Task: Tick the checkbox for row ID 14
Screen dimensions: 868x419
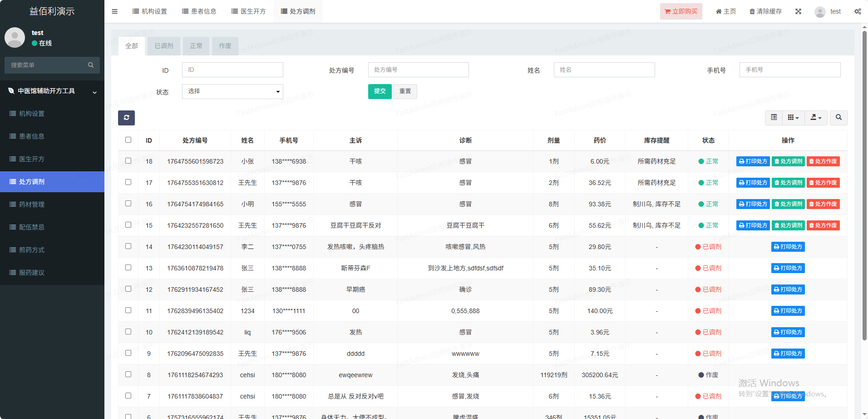Action: [x=128, y=246]
